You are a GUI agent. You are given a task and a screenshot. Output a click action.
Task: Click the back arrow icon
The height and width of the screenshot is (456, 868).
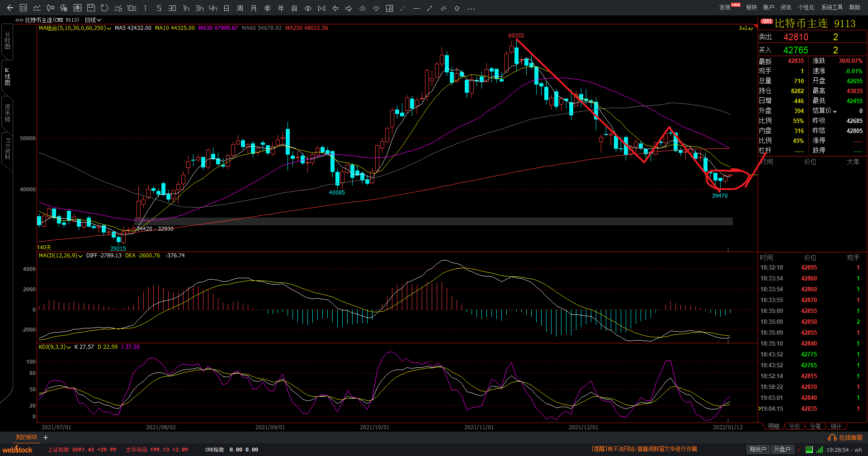click(x=10, y=8)
